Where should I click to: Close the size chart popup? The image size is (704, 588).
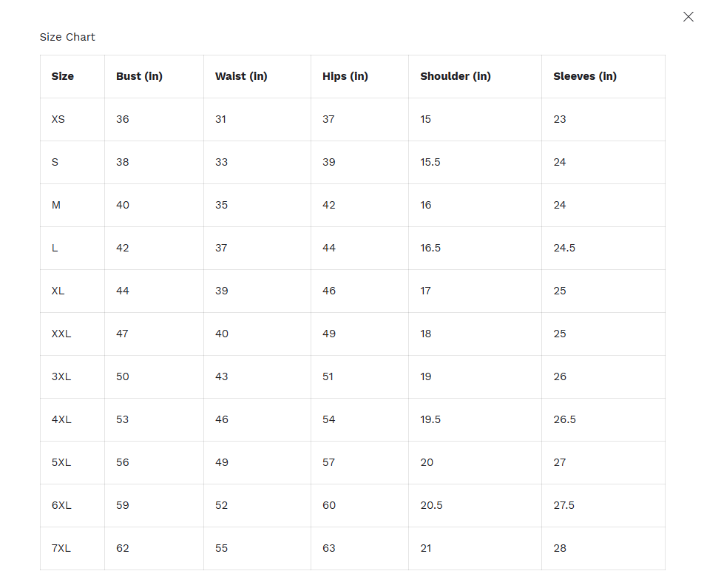click(x=688, y=17)
